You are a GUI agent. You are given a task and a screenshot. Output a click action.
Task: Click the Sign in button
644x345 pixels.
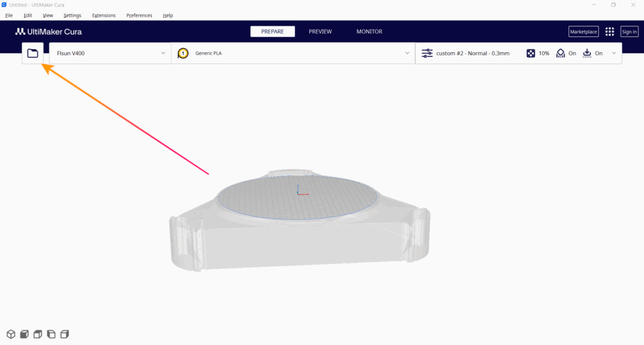point(629,31)
